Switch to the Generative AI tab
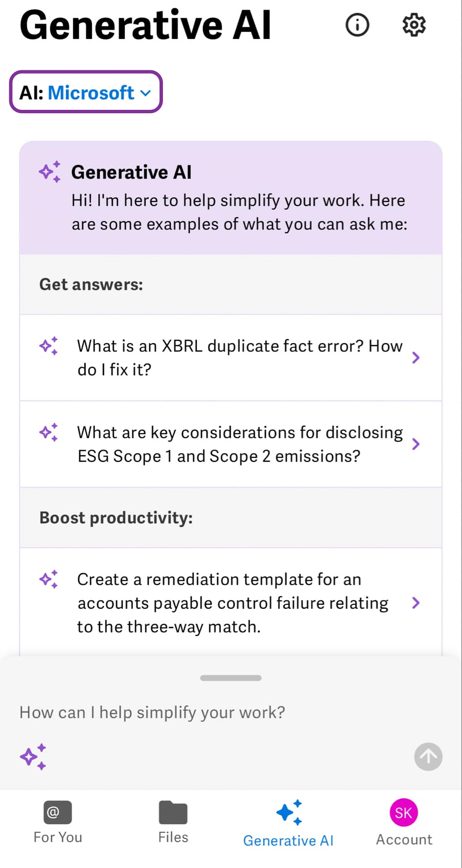 [288, 820]
